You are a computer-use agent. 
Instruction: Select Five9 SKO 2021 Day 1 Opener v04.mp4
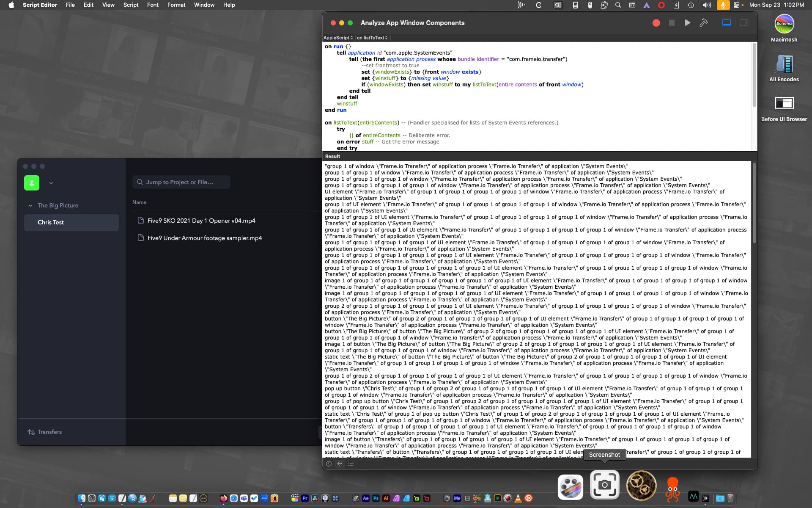(201, 221)
